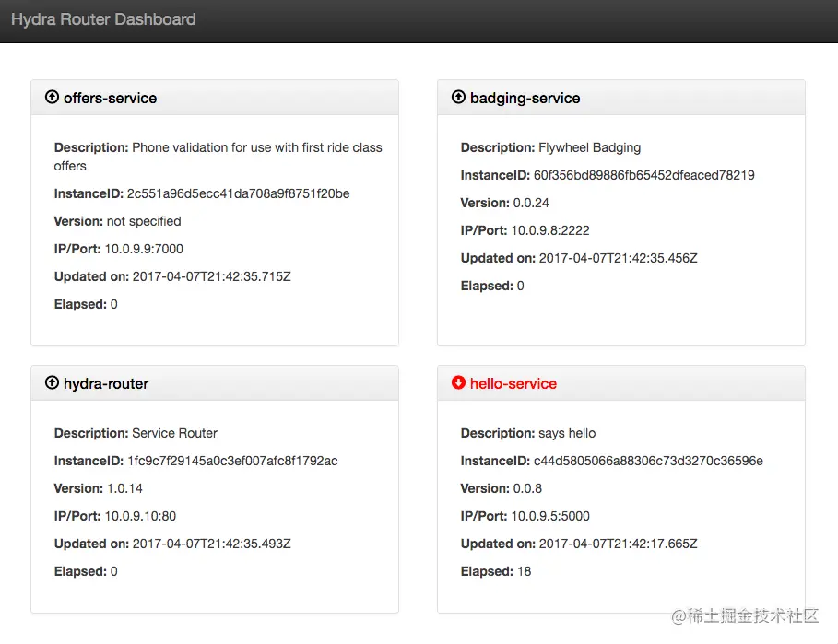Click hydra-router version 1.0.14

pos(124,488)
